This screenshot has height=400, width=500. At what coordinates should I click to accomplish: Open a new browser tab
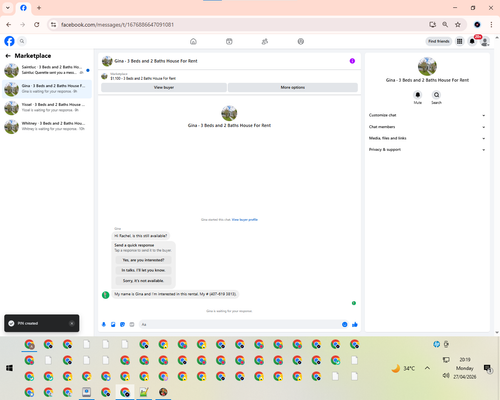[39, 8]
